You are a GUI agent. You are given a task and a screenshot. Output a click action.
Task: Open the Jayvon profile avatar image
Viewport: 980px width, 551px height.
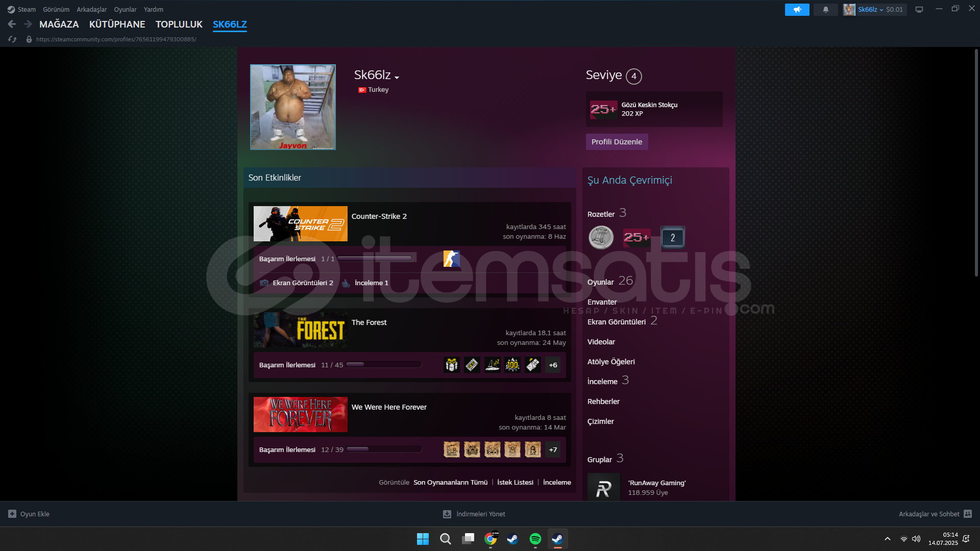point(293,107)
